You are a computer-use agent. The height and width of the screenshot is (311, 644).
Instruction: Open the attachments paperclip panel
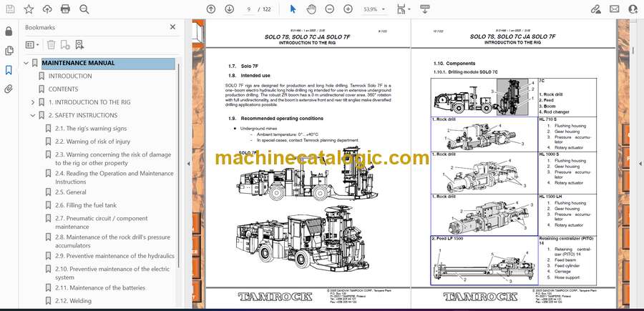coord(9,89)
